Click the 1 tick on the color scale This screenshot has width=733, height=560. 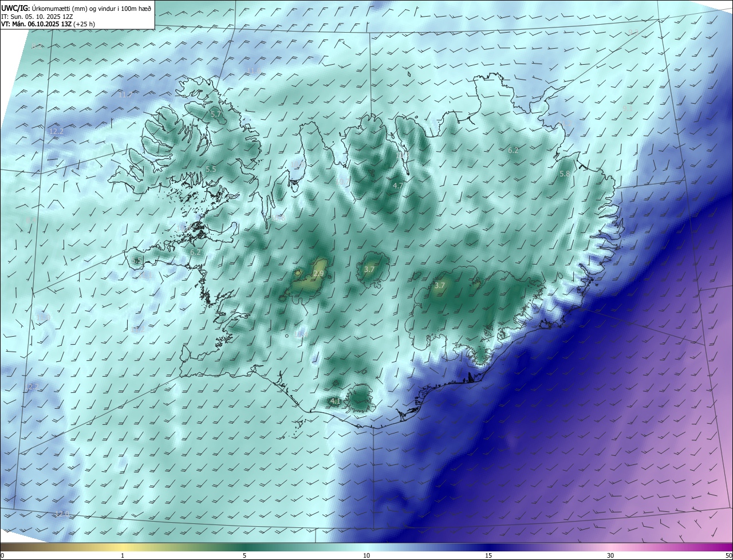click(x=123, y=556)
